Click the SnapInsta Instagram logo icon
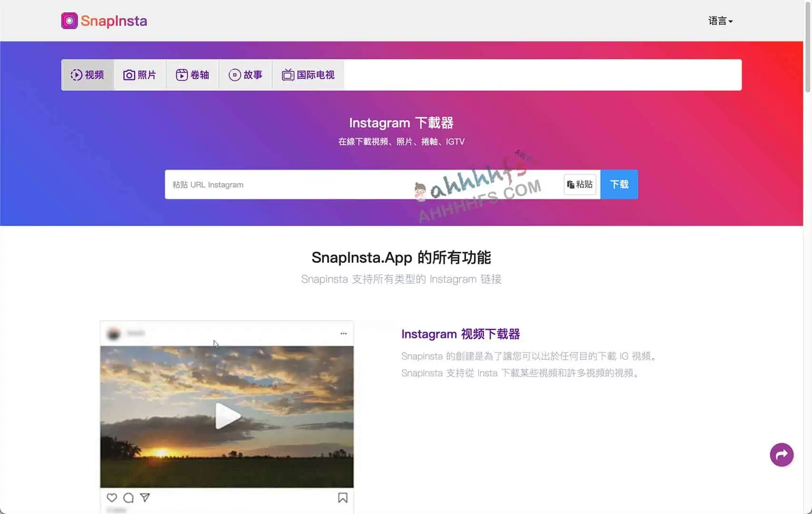The height and width of the screenshot is (514, 812). pos(69,20)
